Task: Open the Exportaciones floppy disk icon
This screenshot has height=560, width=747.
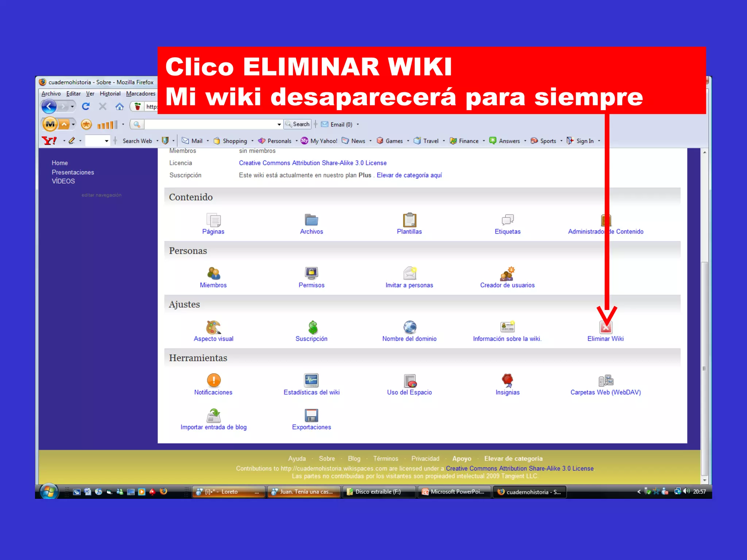Action: click(311, 415)
